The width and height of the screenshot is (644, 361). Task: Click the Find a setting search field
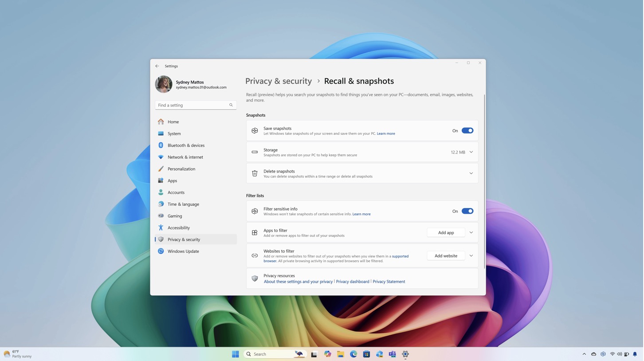point(192,105)
